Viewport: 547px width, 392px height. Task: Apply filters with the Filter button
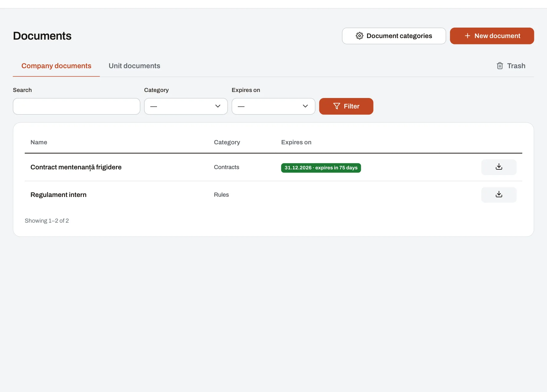click(346, 106)
